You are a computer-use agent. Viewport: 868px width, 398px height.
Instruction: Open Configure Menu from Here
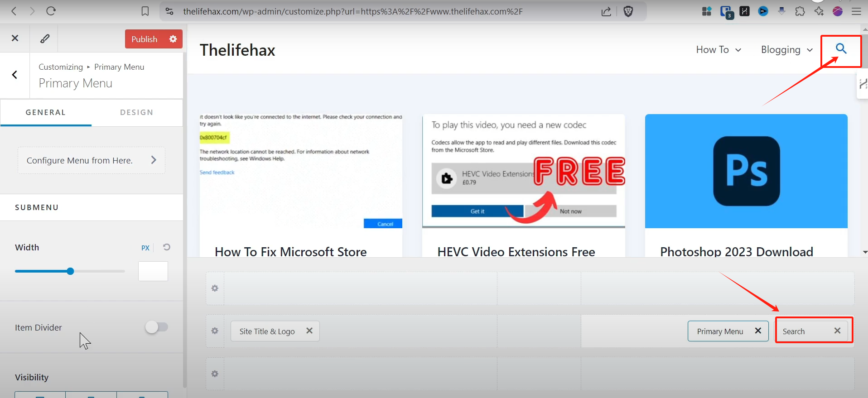click(x=92, y=160)
